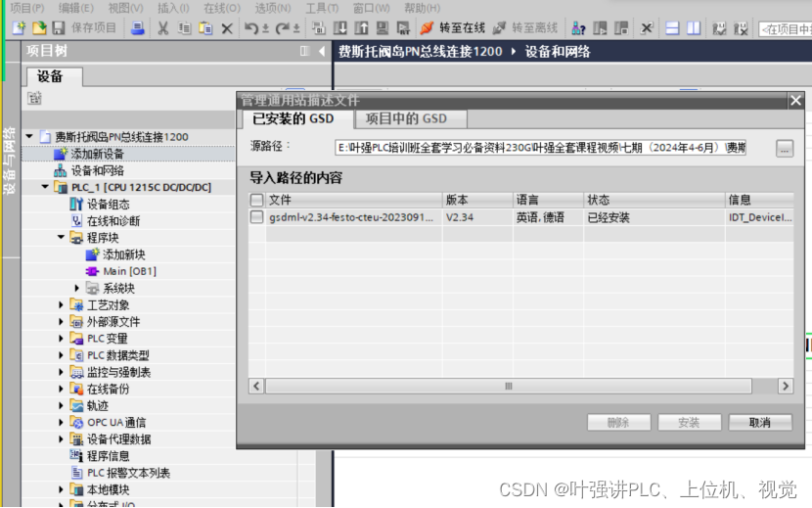Click the download to device icon
This screenshot has width=812, height=508.
pyautogui.click(x=339, y=28)
